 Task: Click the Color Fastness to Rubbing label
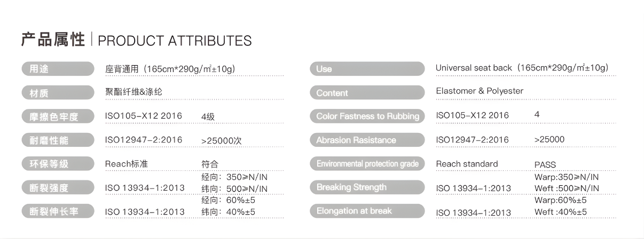tap(367, 116)
